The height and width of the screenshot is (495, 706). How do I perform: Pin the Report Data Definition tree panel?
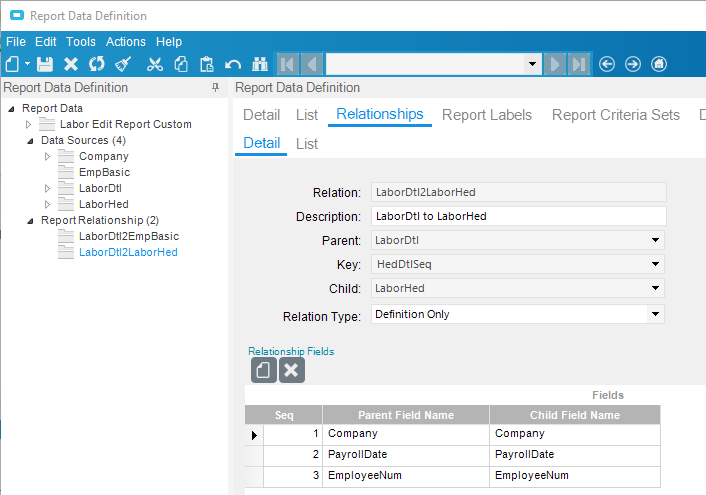(215, 88)
